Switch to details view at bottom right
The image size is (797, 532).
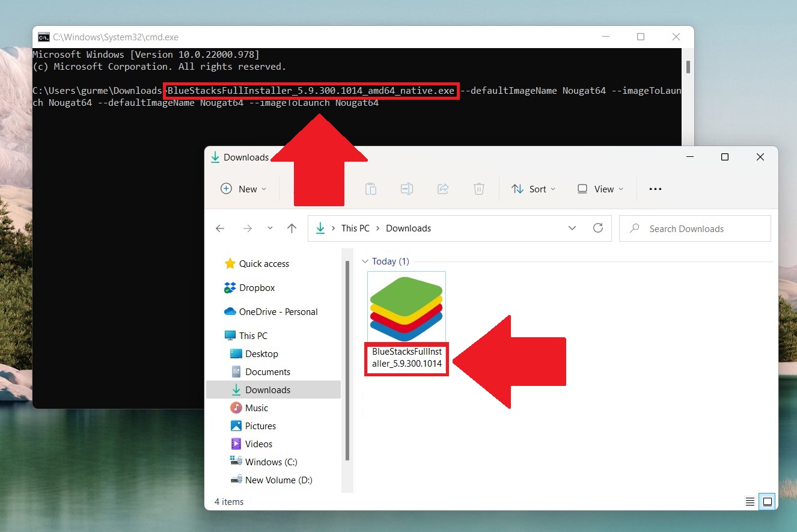(x=750, y=501)
